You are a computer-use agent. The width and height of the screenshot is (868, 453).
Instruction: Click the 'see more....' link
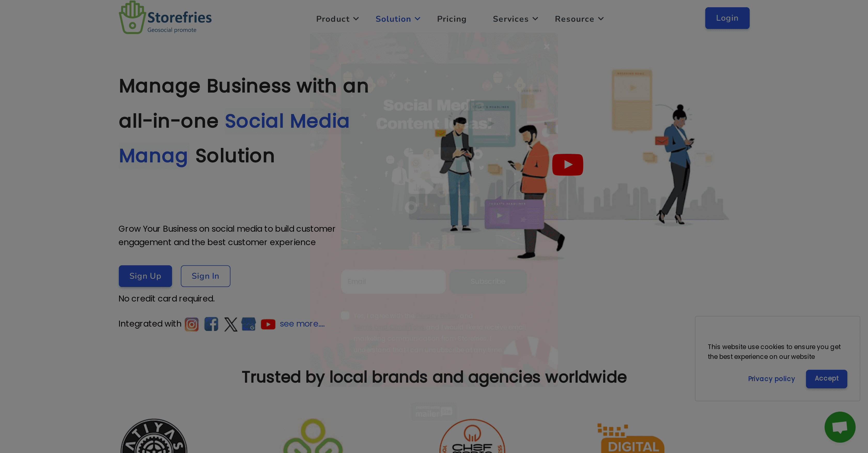302,323
